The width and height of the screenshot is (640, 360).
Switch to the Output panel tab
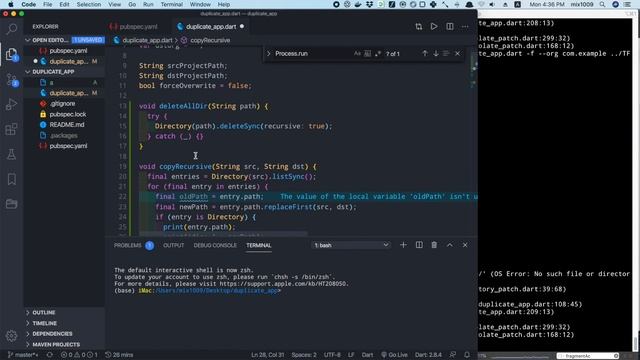pos(173,245)
